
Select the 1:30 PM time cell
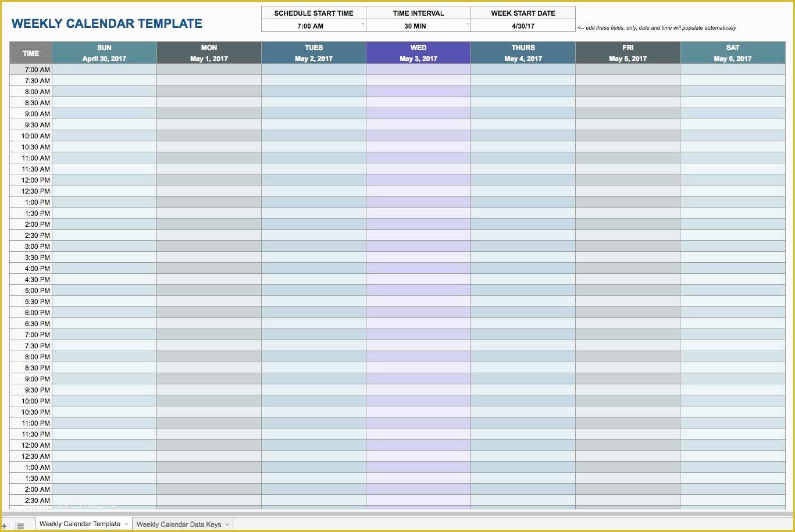point(31,213)
